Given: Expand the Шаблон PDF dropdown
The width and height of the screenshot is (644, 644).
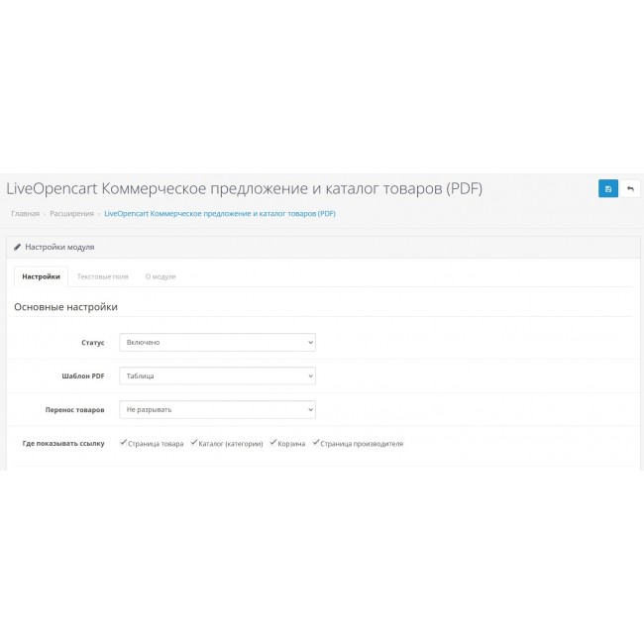Looking at the screenshot, I should (217, 376).
